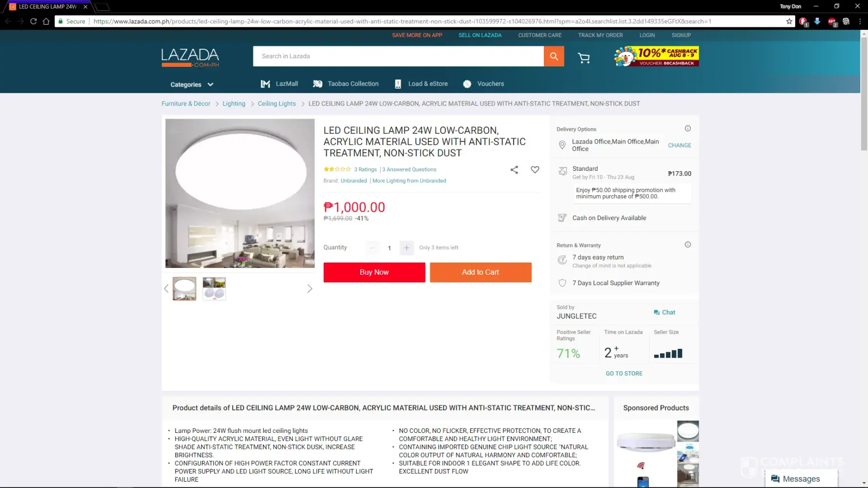Open the 10% cashback voucher banner
The height and width of the screenshot is (488, 868).
click(x=657, y=57)
